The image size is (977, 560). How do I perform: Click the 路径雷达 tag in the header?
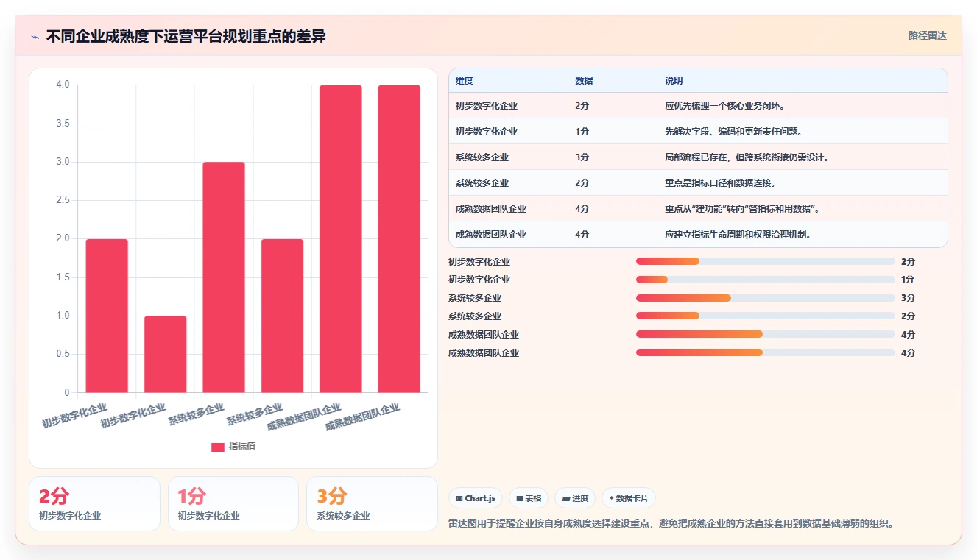pyautogui.click(x=928, y=35)
